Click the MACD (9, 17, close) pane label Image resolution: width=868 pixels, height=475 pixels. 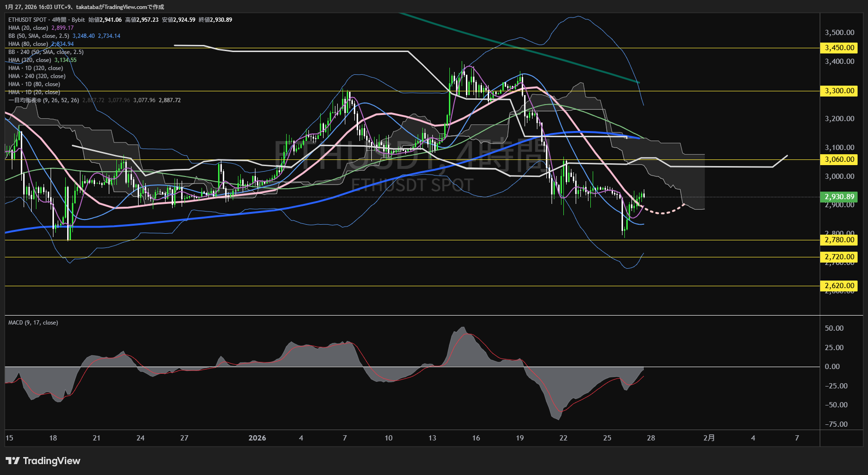pyautogui.click(x=33, y=323)
